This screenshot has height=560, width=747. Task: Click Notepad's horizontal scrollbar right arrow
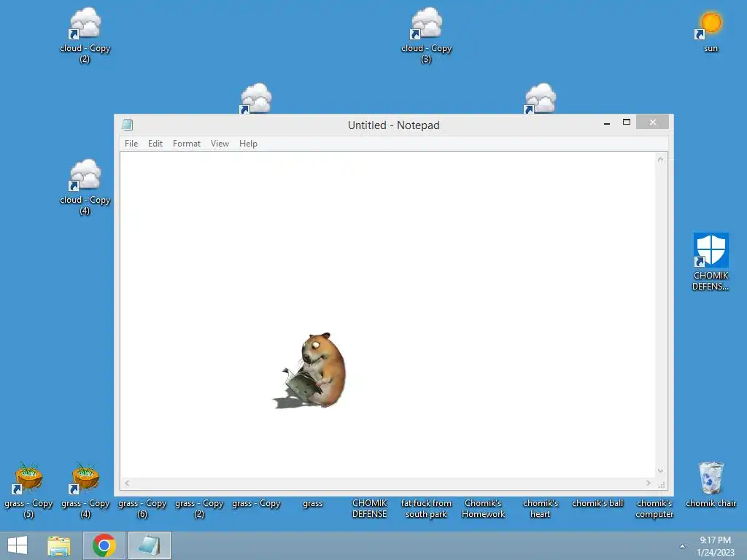point(649,483)
